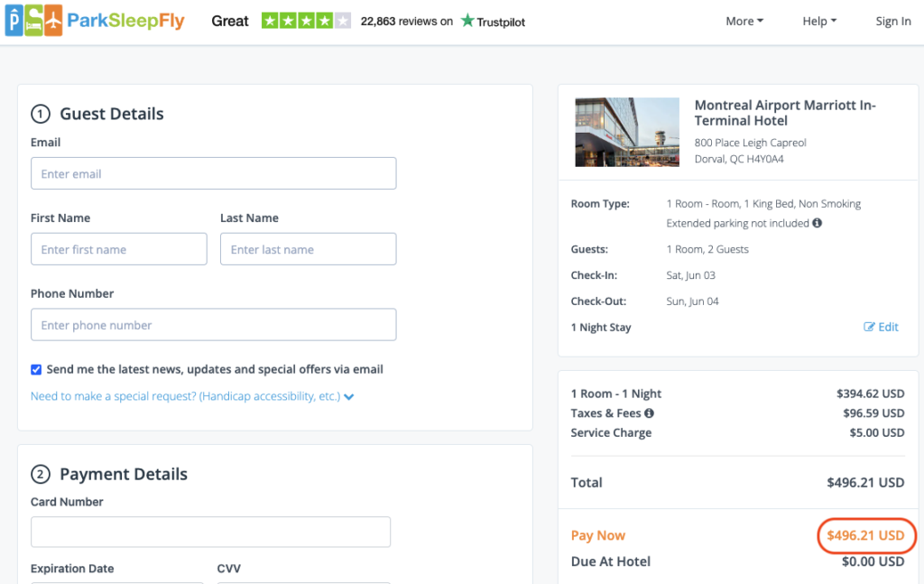
Task: Focus the Last Name field
Action: click(308, 249)
